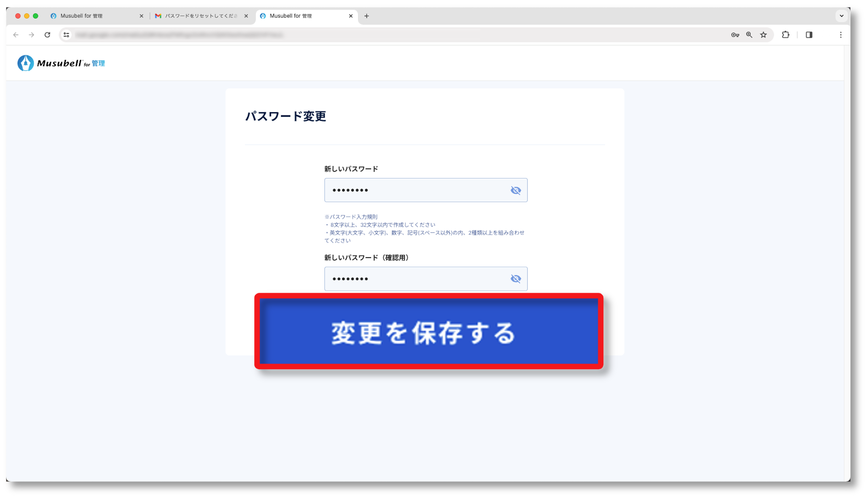Image resolution: width=868 pixels, height=501 pixels.
Task: Go back with the browser back arrow
Action: tap(16, 35)
